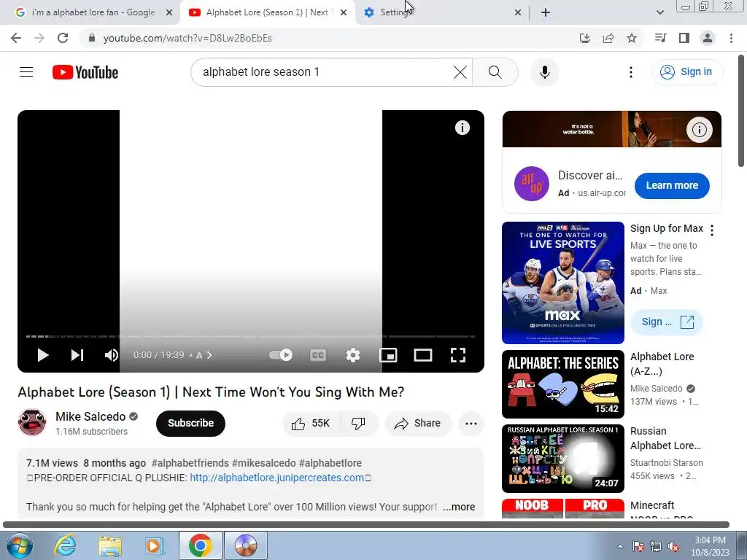Open the Max live sports ad thumbnail
Viewport: 747px width, 560px height.
click(562, 283)
